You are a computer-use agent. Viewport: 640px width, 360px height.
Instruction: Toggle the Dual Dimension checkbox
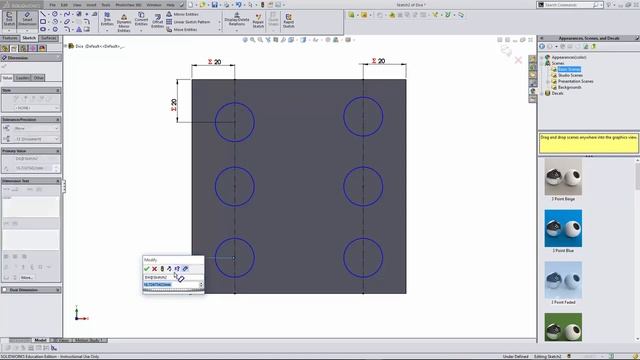[x=5, y=290]
